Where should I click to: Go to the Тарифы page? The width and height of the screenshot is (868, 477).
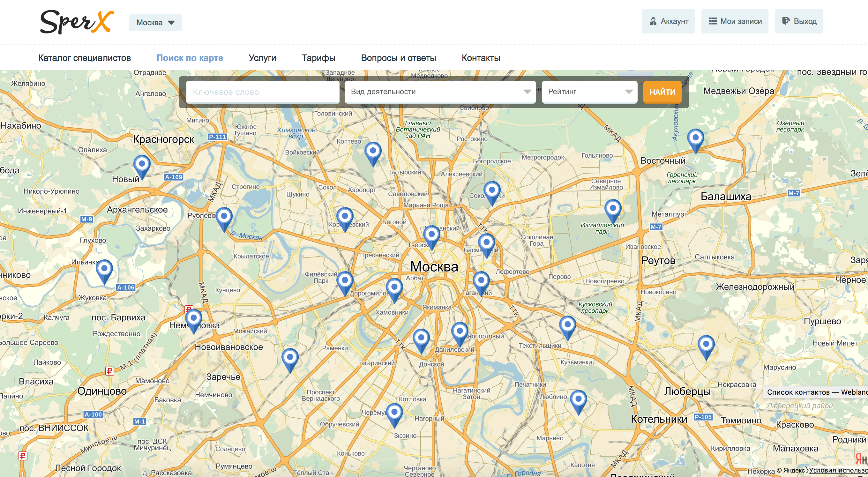tap(318, 58)
